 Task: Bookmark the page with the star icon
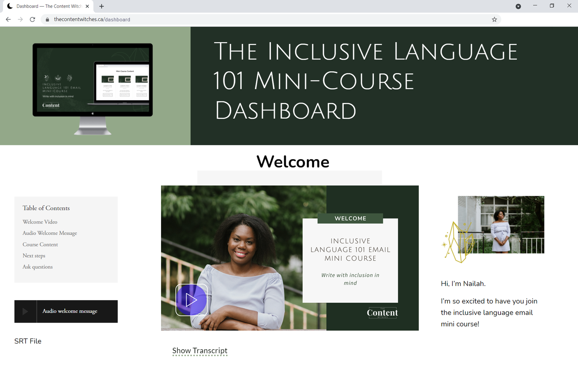[494, 19]
